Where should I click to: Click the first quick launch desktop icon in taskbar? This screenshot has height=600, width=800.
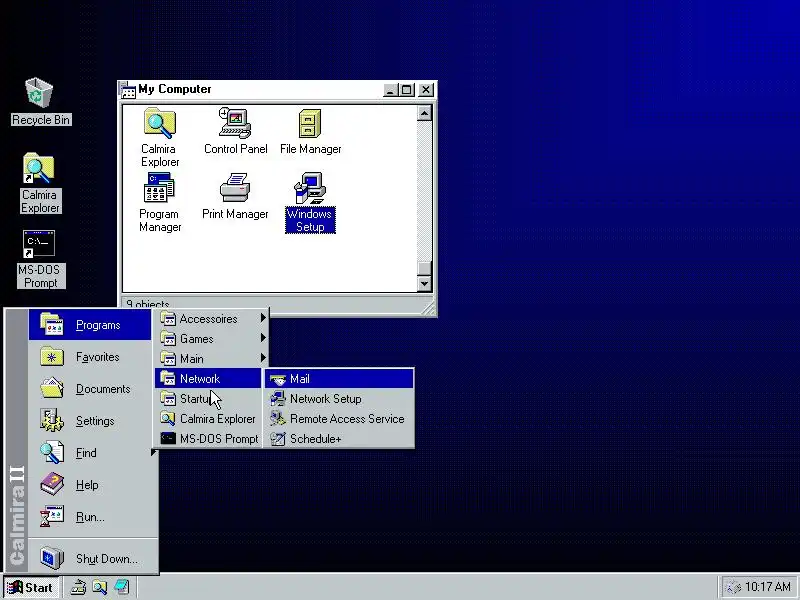(78, 587)
